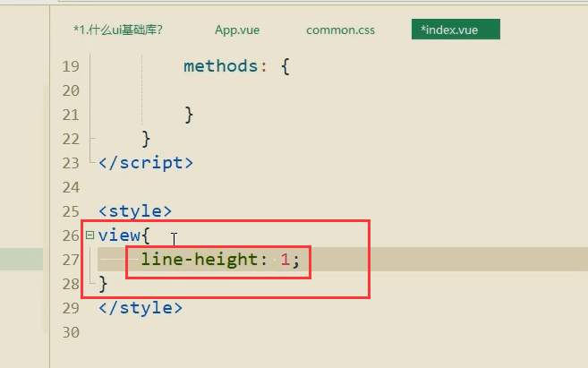Viewport: 588px width, 368px height.
Task: Click line number 19 in gutter
Action: point(71,67)
